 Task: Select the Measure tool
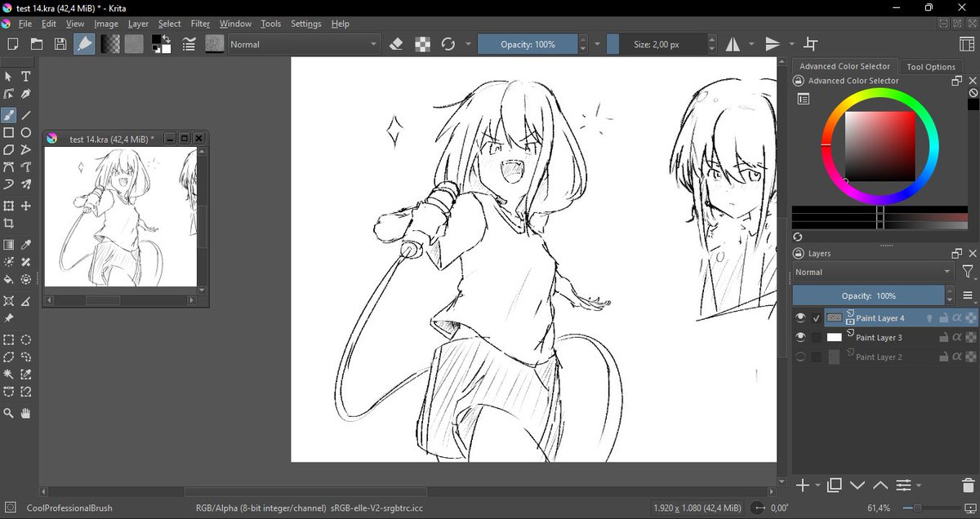tap(26, 301)
